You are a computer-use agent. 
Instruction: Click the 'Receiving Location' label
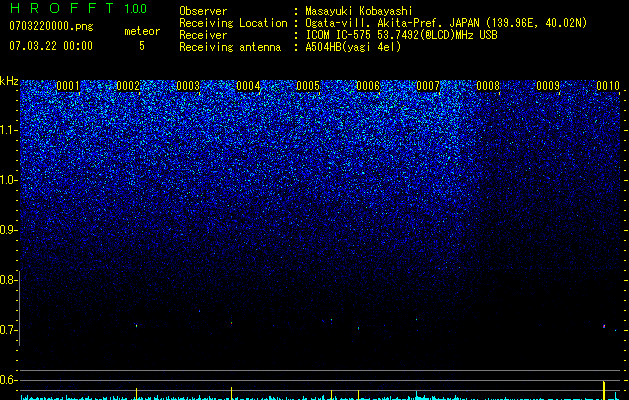(233, 23)
